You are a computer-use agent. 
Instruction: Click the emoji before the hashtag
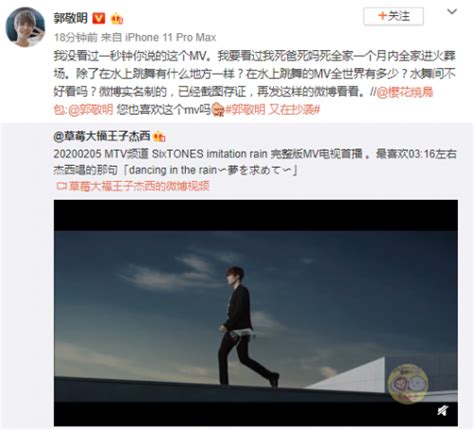tap(218, 110)
